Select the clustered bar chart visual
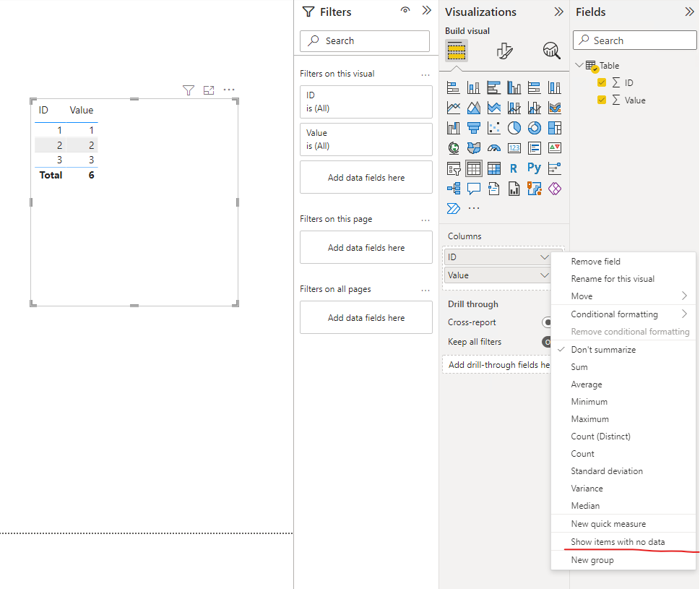 (493, 88)
